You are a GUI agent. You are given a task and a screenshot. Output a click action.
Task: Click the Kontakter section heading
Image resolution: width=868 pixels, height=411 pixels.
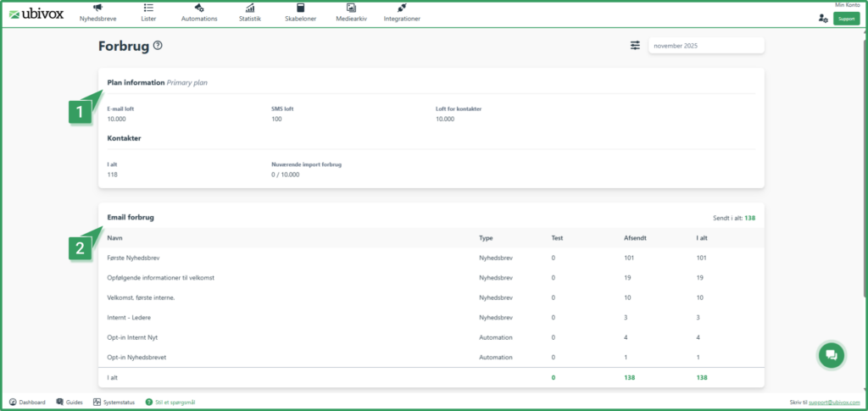point(124,138)
